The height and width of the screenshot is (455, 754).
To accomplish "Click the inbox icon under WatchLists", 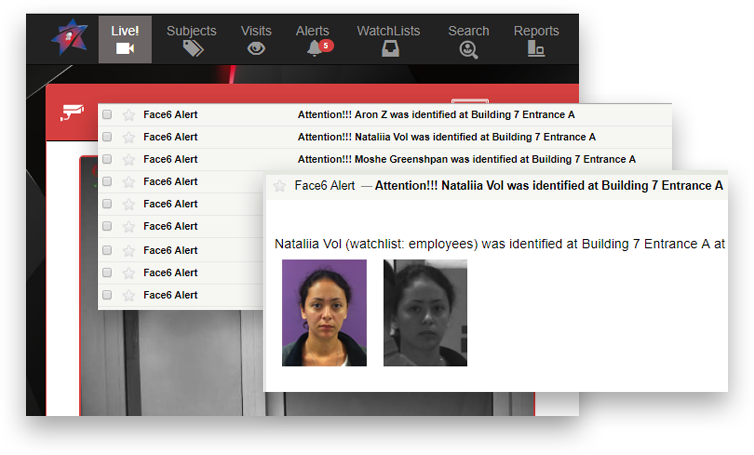I will click(390, 49).
